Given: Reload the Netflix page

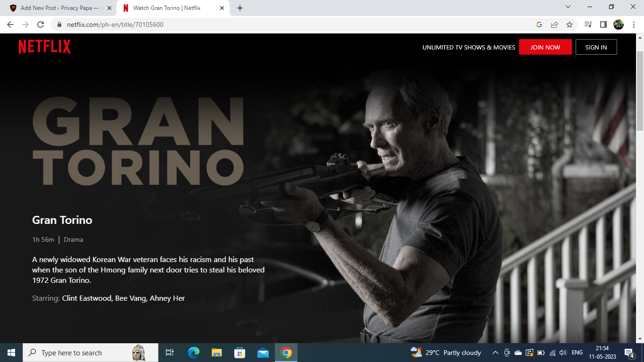Looking at the screenshot, I should 41,25.
